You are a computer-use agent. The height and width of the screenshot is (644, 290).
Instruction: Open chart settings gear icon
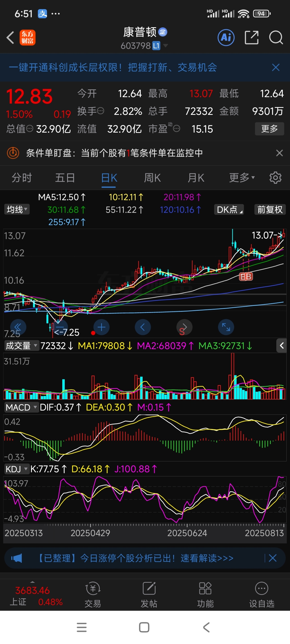click(x=275, y=178)
